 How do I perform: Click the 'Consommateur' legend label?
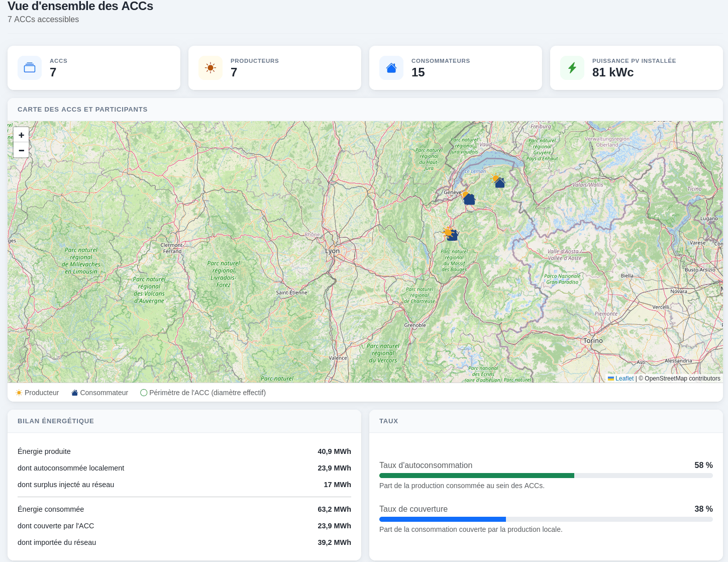(104, 393)
